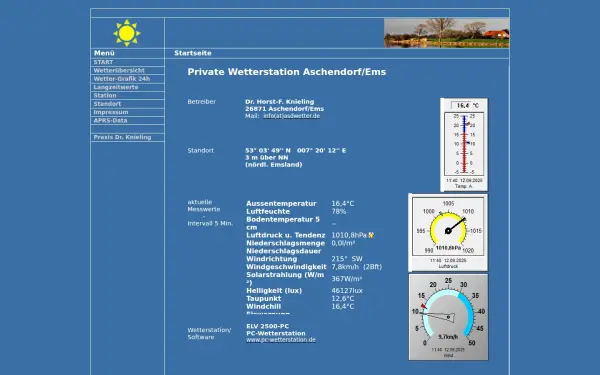Click the ELV 2500-PC text
The width and height of the screenshot is (600, 375).
click(267, 326)
